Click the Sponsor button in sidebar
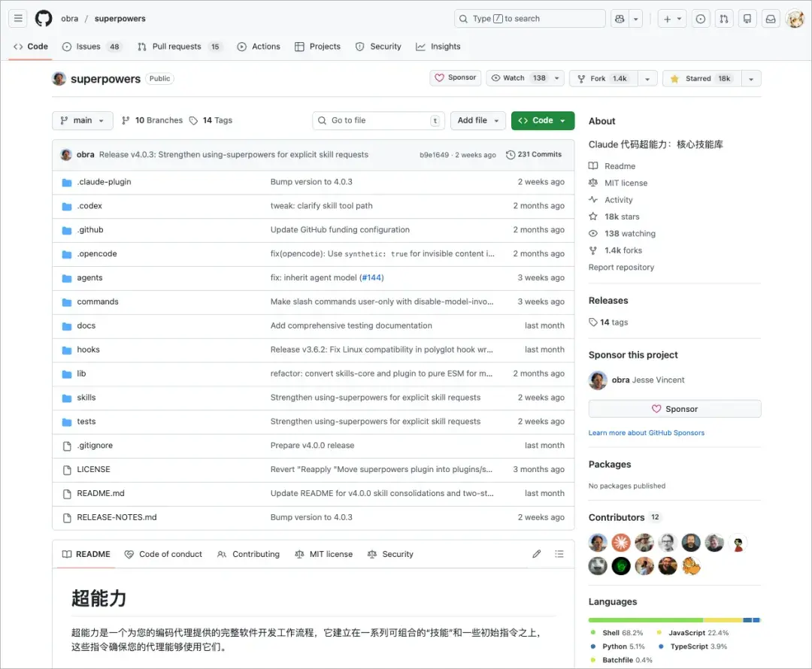812x669 pixels. [x=674, y=409]
